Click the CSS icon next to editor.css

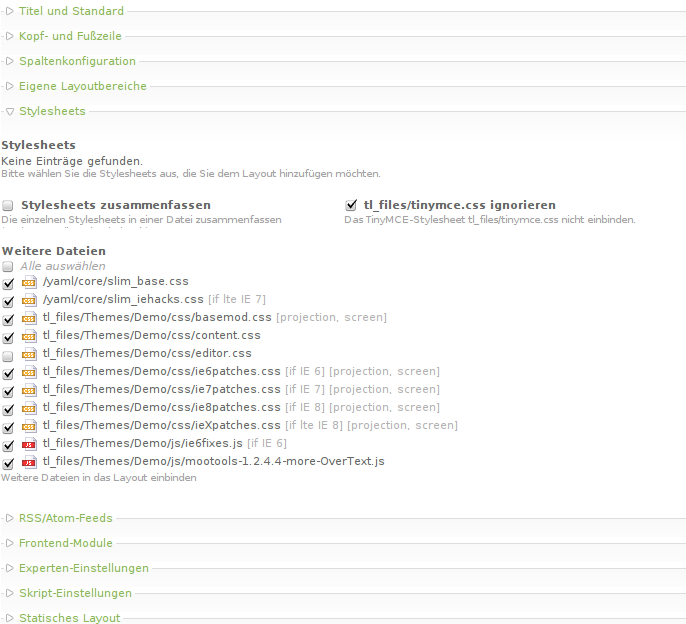[x=29, y=354]
